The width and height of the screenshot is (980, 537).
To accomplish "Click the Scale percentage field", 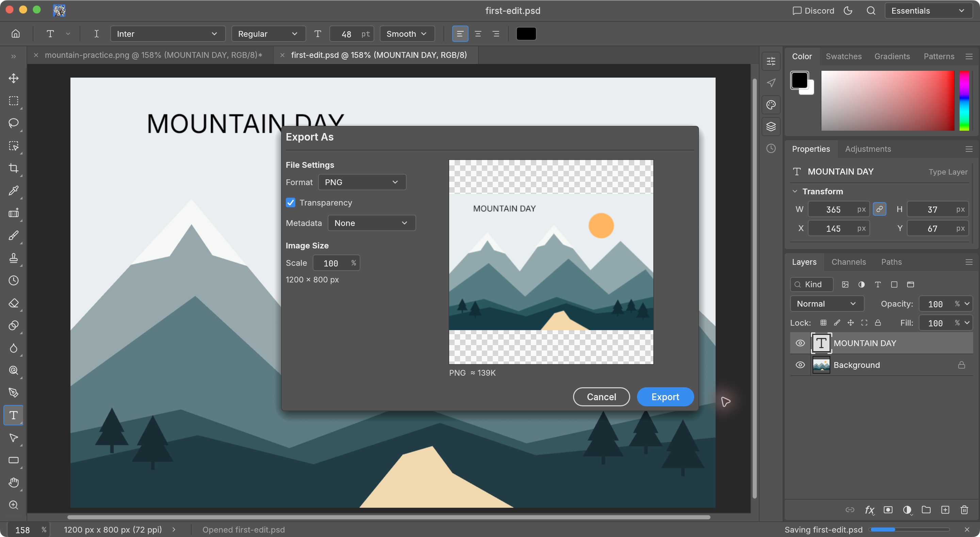I will click(x=336, y=263).
